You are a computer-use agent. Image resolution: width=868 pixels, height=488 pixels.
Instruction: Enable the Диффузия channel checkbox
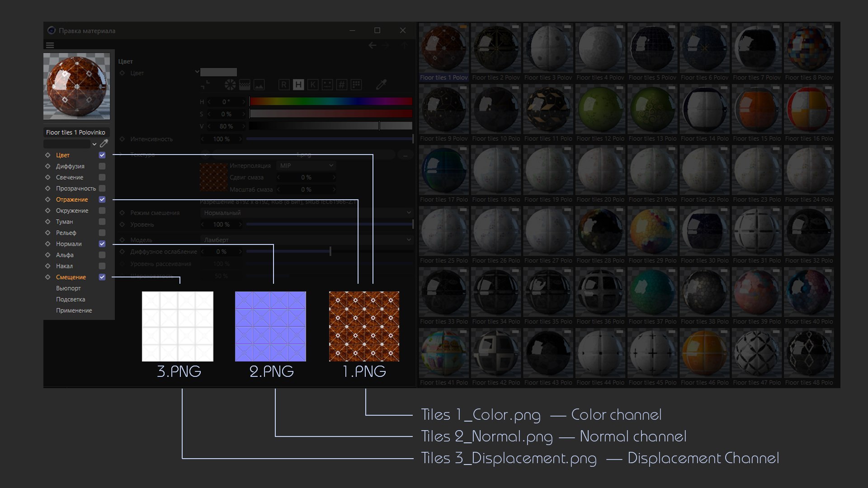pos(102,166)
